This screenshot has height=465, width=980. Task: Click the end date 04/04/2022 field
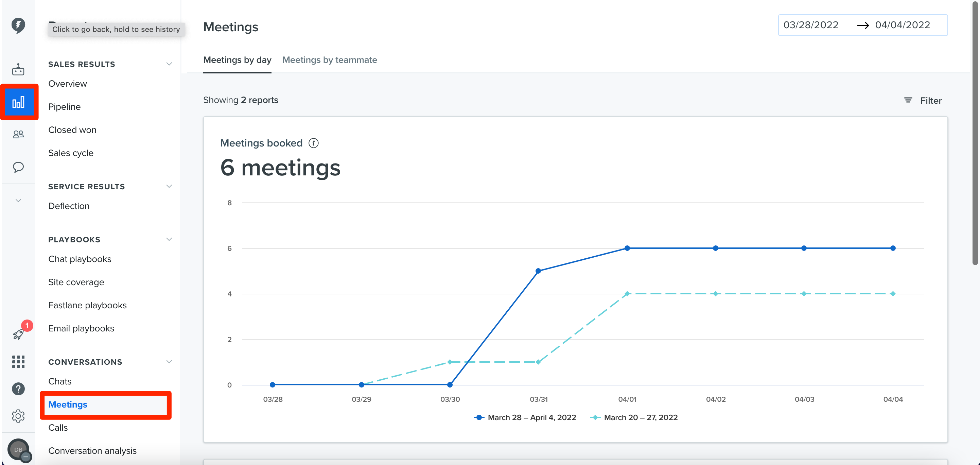click(903, 25)
